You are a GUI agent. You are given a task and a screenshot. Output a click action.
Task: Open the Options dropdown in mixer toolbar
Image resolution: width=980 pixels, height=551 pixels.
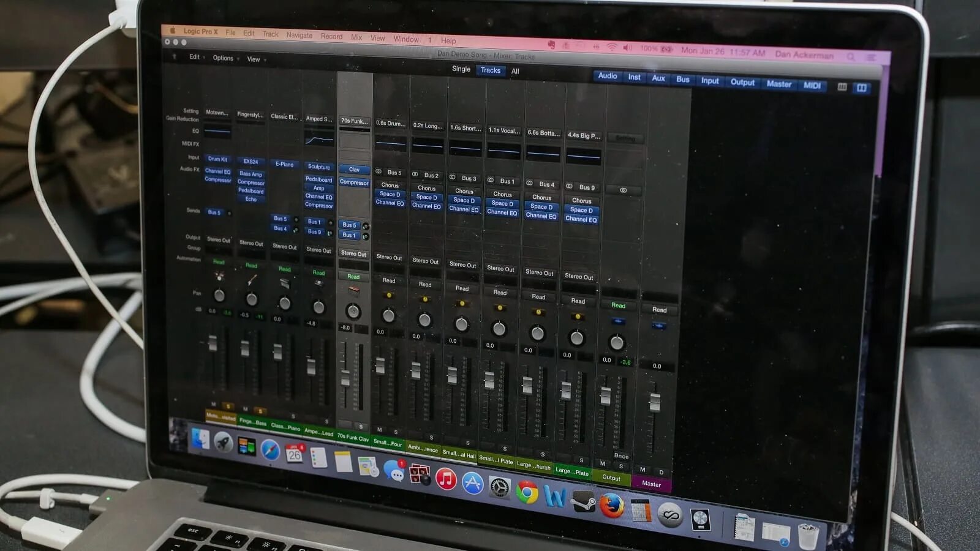(x=225, y=58)
